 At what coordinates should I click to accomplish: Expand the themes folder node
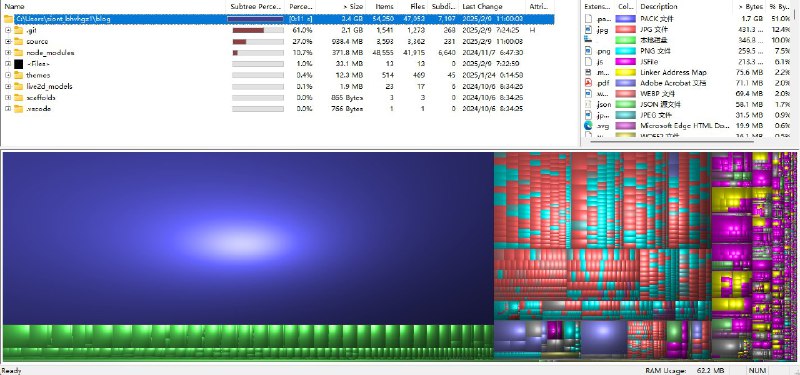tap(8, 75)
